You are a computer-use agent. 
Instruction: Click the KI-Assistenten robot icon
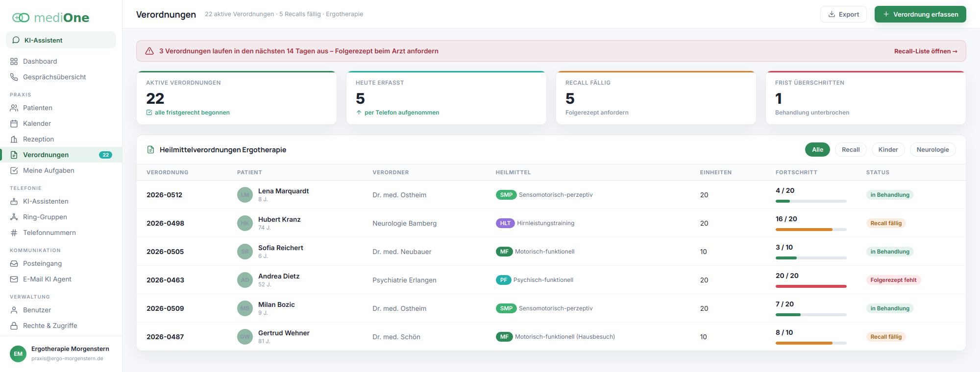point(14,201)
